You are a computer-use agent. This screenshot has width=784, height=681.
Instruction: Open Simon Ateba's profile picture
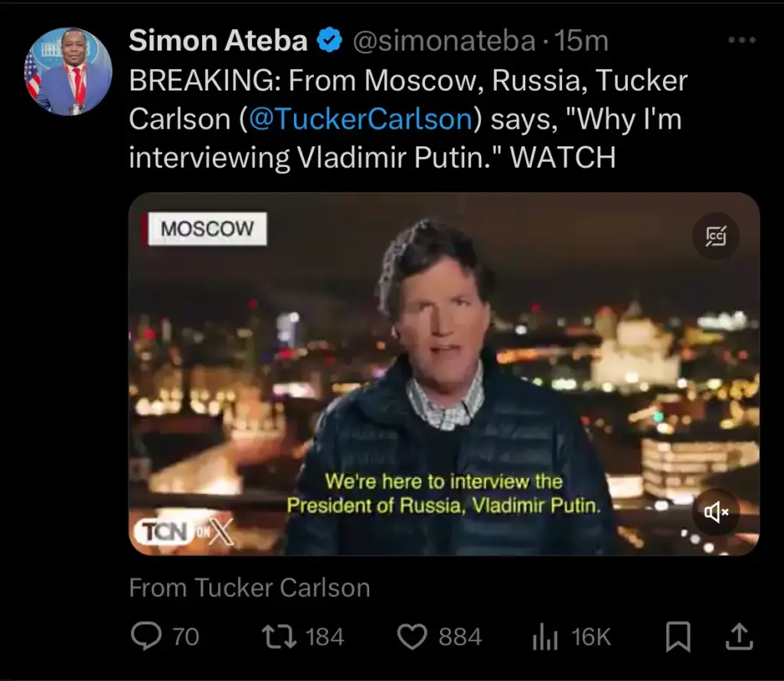(x=68, y=72)
